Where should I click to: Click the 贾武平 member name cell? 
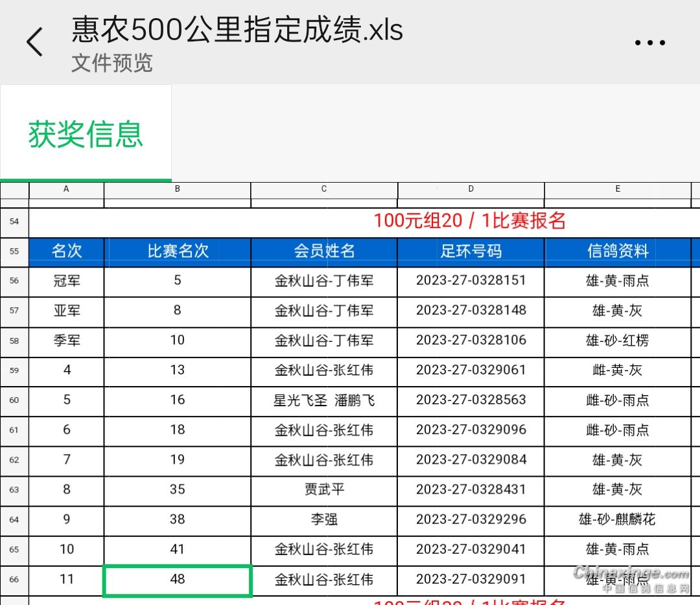coord(324,490)
